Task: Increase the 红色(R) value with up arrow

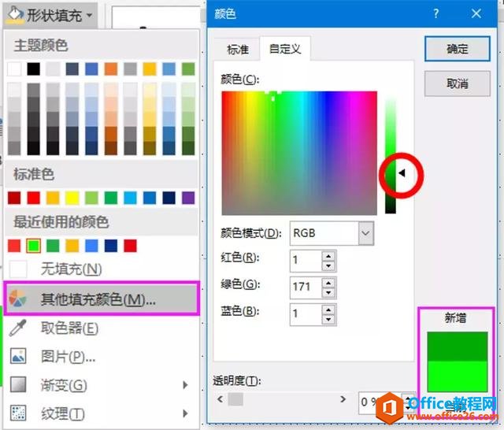Action: [328, 256]
